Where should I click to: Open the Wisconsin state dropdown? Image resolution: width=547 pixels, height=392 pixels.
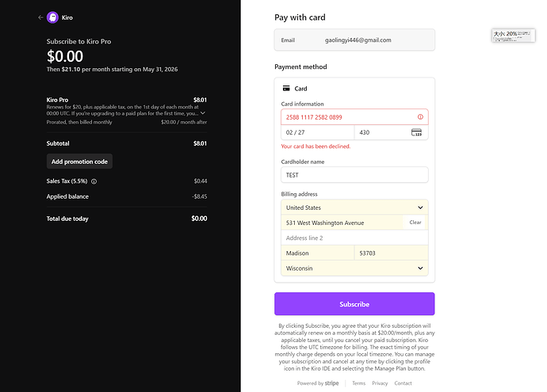click(x=354, y=268)
